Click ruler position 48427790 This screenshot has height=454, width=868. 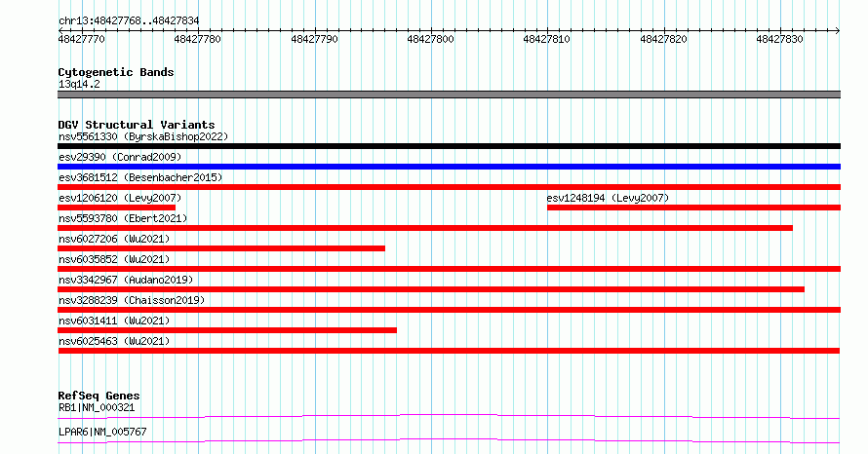(314, 39)
